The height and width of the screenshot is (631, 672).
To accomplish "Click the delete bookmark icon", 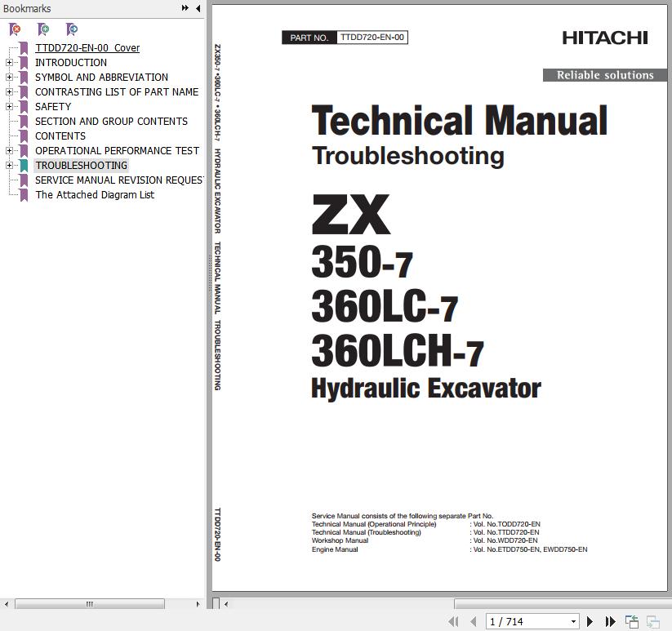I will point(15,29).
